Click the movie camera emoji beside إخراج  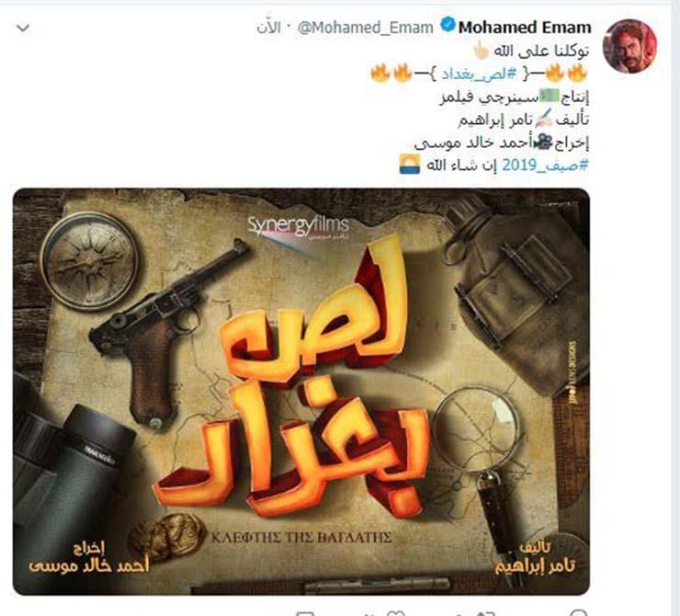542,142
